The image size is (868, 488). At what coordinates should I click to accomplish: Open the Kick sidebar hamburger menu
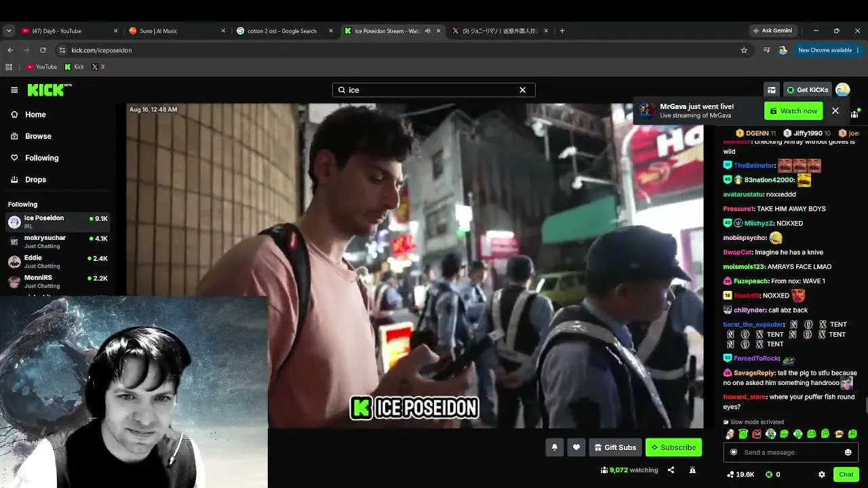tap(14, 89)
